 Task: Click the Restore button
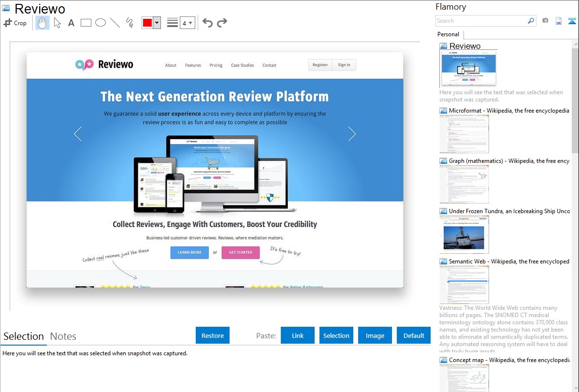point(213,335)
